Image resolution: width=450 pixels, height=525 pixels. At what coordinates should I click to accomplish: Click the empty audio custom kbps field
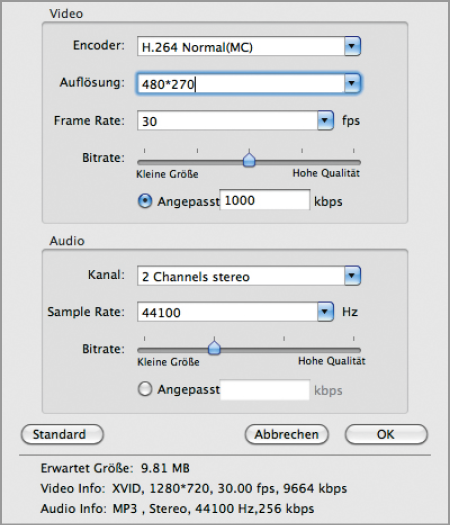coord(265,390)
